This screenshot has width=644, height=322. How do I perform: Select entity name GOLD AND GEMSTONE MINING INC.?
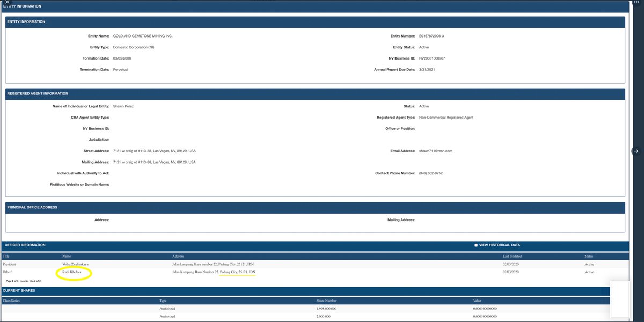(143, 36)
